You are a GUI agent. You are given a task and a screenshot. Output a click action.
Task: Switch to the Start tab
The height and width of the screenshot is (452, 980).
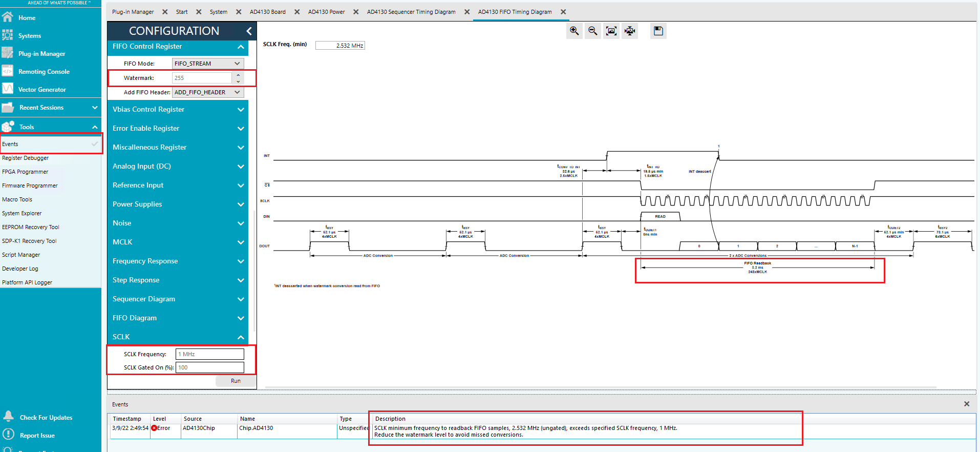tap(182, 12)
